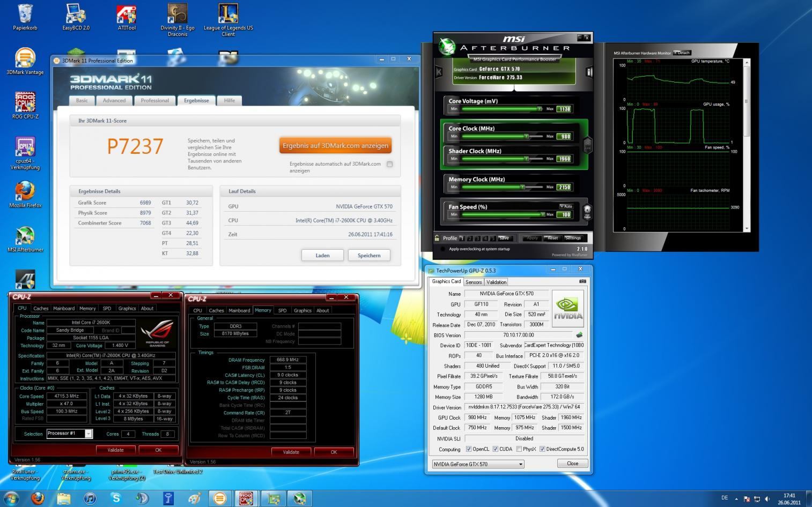Image resolution: width=812 pixels, height=507 pixels.
Task: Toggle Auto fan speed in Afterburner
Action: (566, 206)
